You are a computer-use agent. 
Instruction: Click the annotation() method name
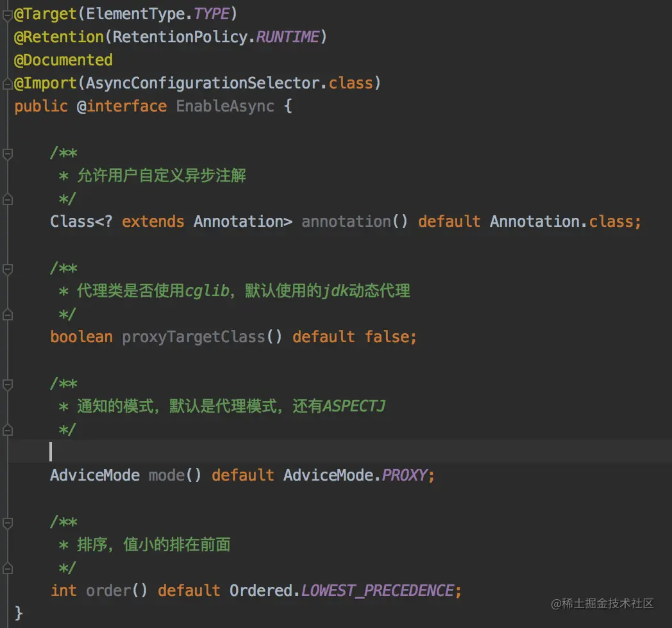[346, 222]
